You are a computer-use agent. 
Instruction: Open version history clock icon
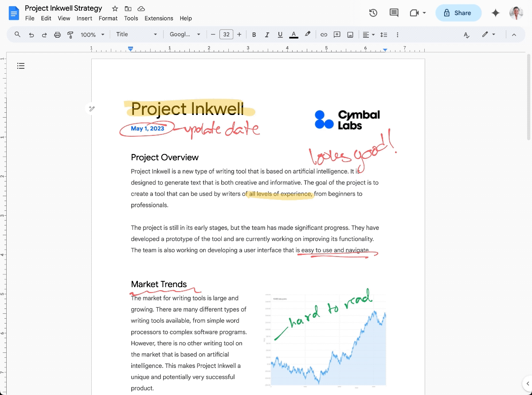pos(373,13)
